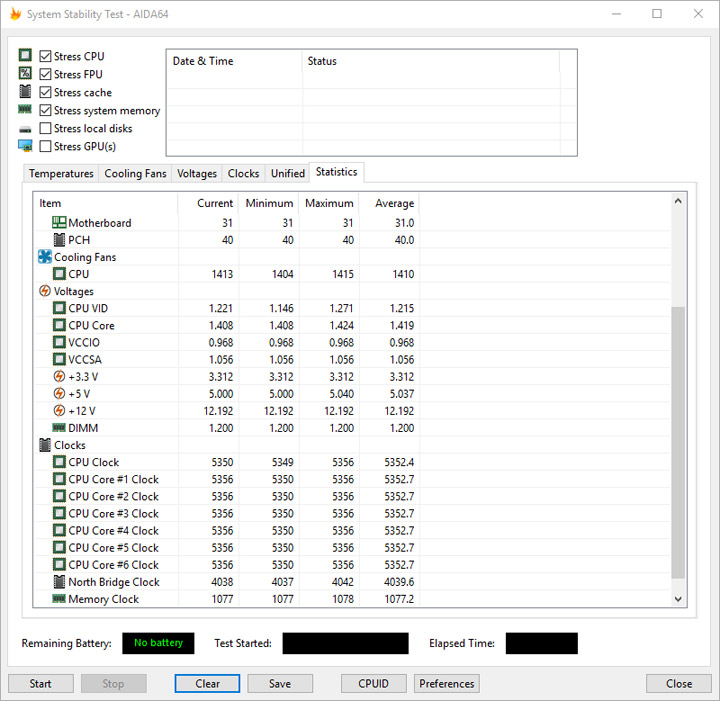Click the Maximum column header
720x701 pixels.
click(329, 203)
